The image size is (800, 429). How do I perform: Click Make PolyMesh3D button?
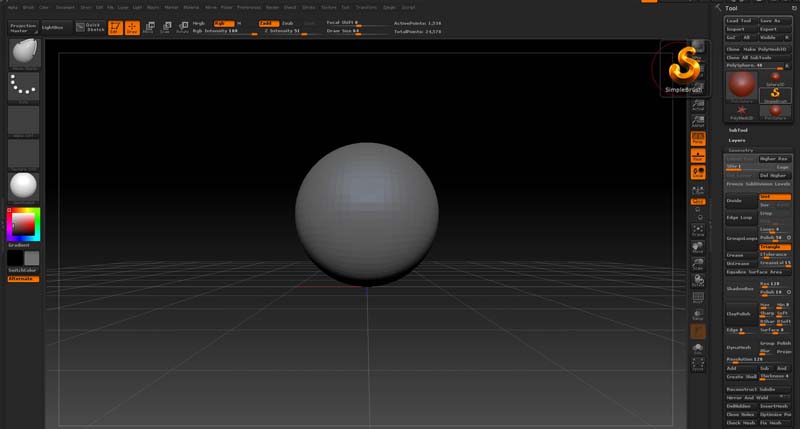tap(766, 49)
